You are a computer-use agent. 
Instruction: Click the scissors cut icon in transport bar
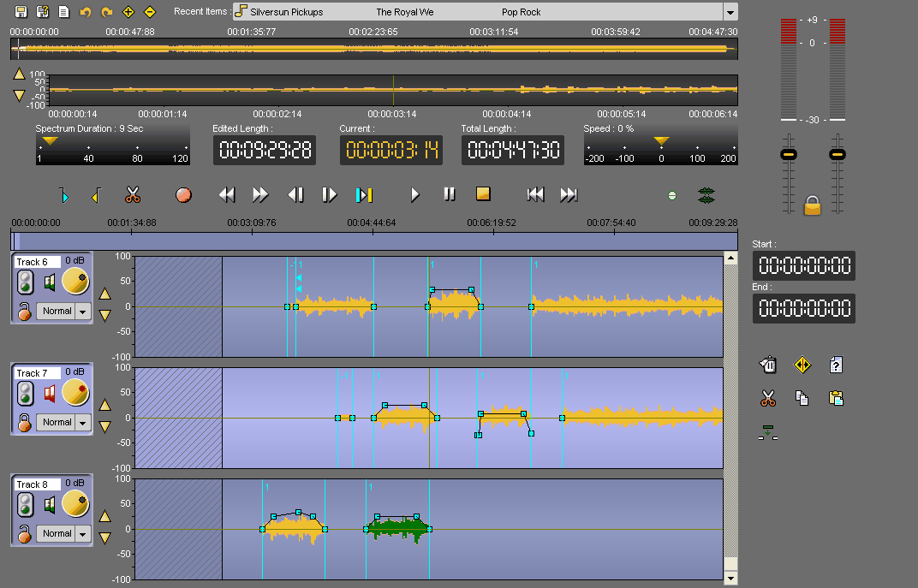pyautogui.click(x=132, y=195)
